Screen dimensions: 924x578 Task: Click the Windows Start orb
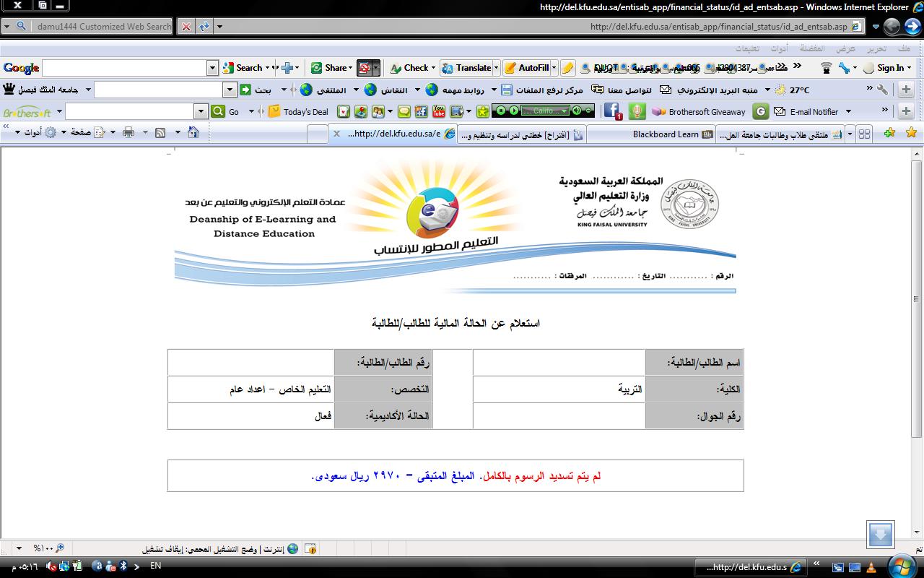[901, 566]
